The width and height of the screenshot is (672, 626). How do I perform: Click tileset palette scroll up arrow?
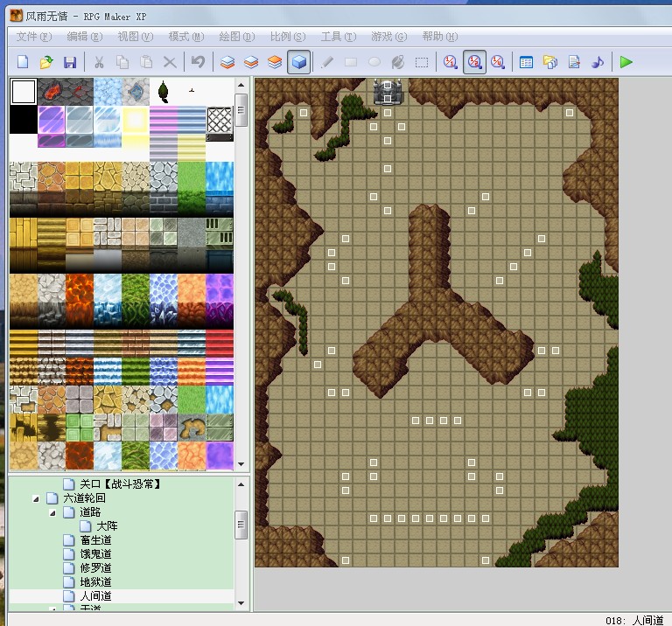click(241, 85)
